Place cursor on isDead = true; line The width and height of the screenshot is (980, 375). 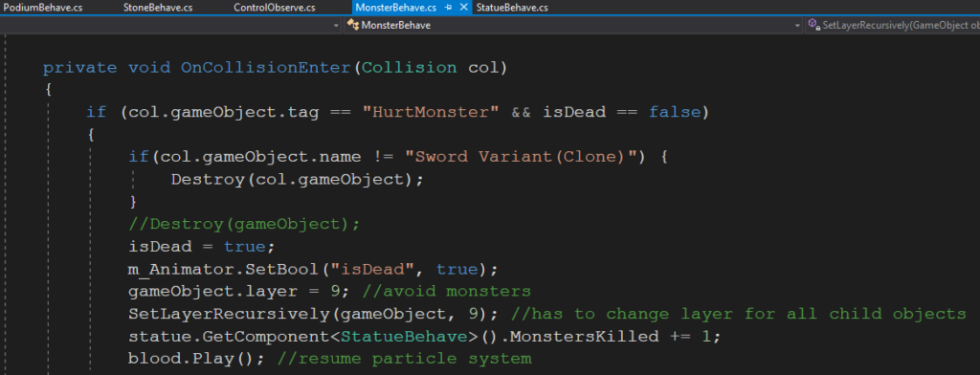click(x=201, y=247)
